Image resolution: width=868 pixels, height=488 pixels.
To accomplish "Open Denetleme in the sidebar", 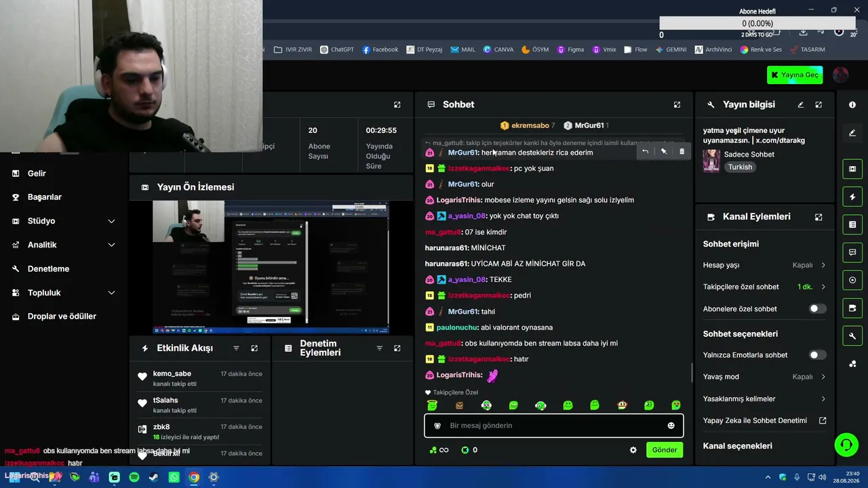I will point(48,269).
